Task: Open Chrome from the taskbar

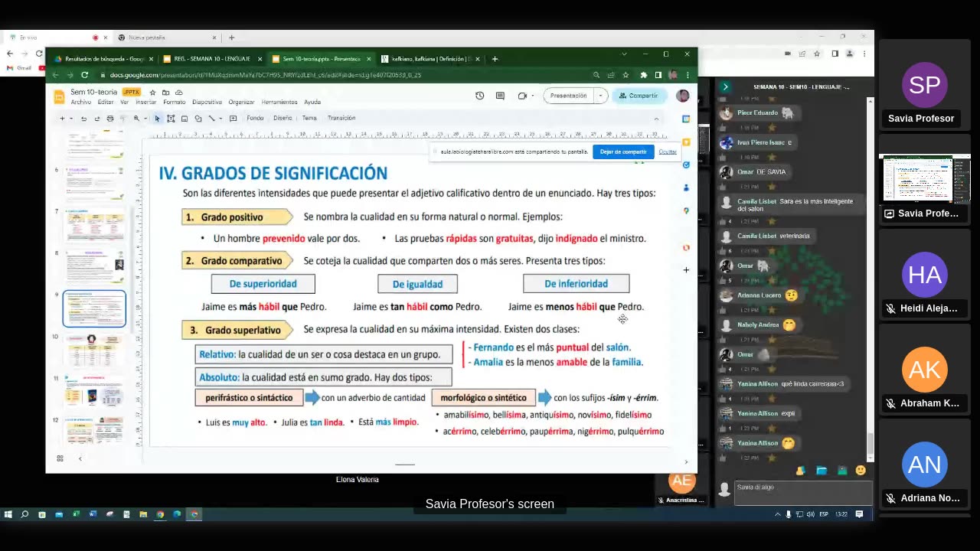Action: click(x=160, y=514)
